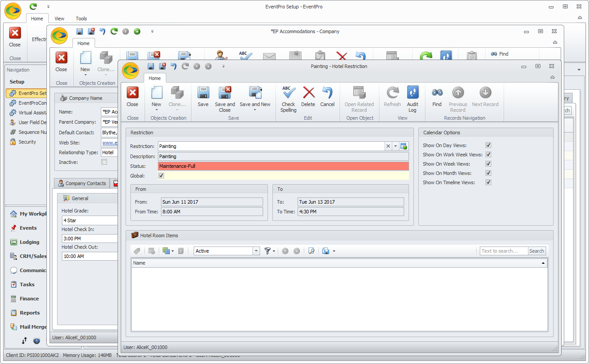Click the EventPro logo button of Hotel Restriction window

130,70
